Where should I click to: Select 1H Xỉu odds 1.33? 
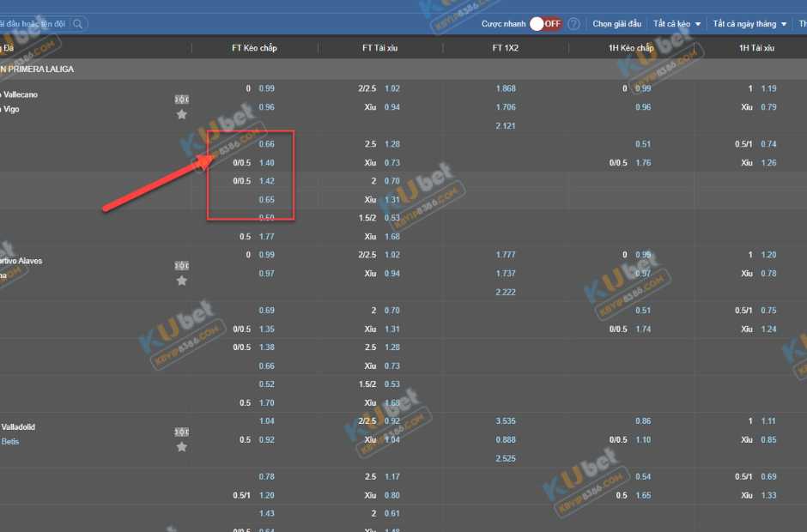(768, 495)
